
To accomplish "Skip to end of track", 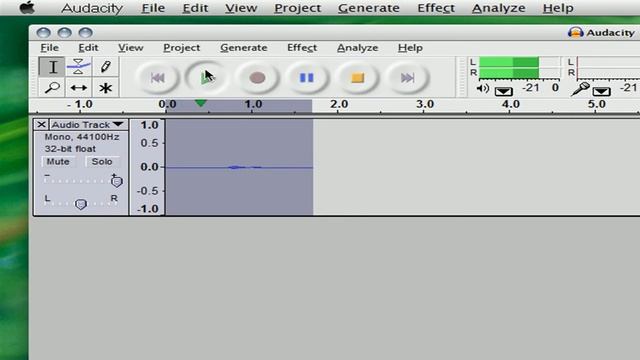I will 407,78.
